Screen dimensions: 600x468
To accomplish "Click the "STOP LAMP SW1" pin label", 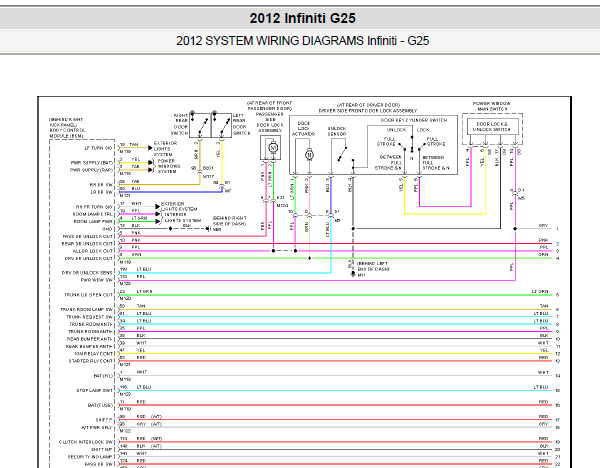I will coord(95,391).
